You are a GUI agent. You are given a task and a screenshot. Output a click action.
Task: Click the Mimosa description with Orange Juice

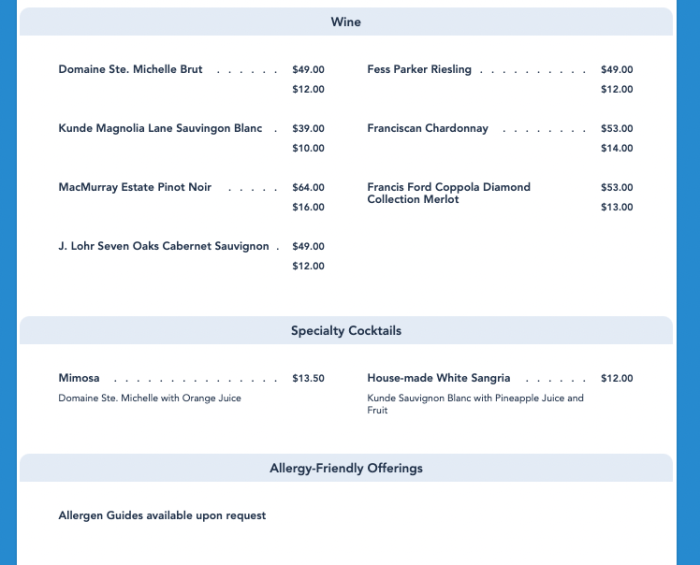[x=150, y=398]
